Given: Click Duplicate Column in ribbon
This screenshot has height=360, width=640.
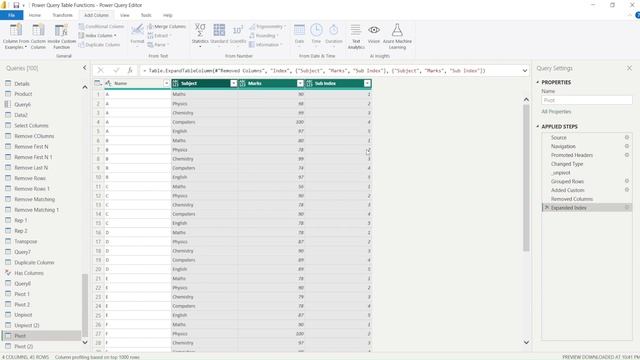Looking at the screenshot, I should coord(99,44).
